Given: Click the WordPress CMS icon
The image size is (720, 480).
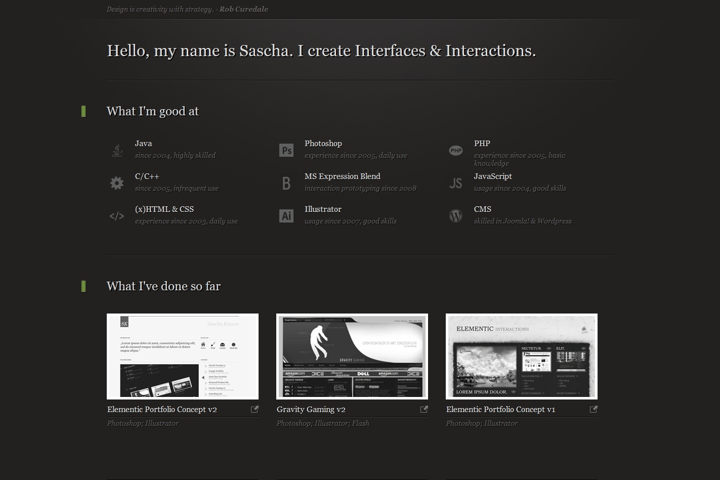Looking at the screenshot, I should coord(456,216).
